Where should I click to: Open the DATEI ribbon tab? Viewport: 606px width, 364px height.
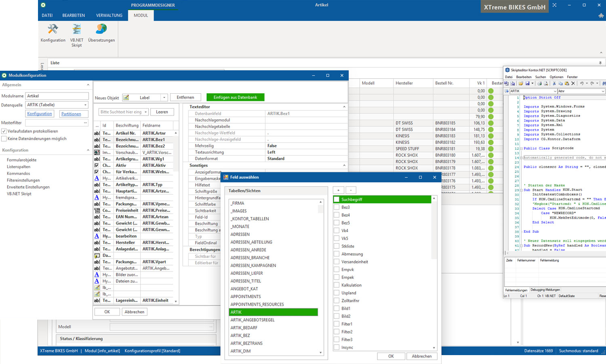(x=47, y=15)
